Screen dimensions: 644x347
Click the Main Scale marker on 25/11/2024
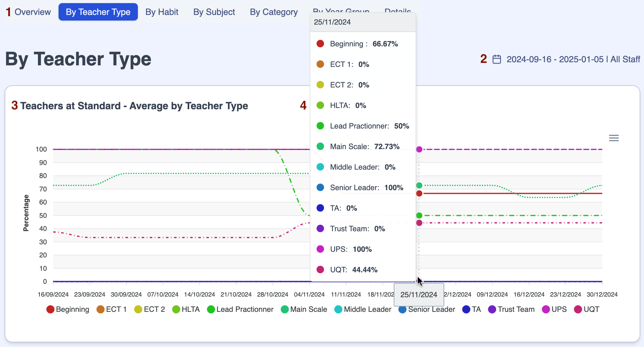click(419, 185)
